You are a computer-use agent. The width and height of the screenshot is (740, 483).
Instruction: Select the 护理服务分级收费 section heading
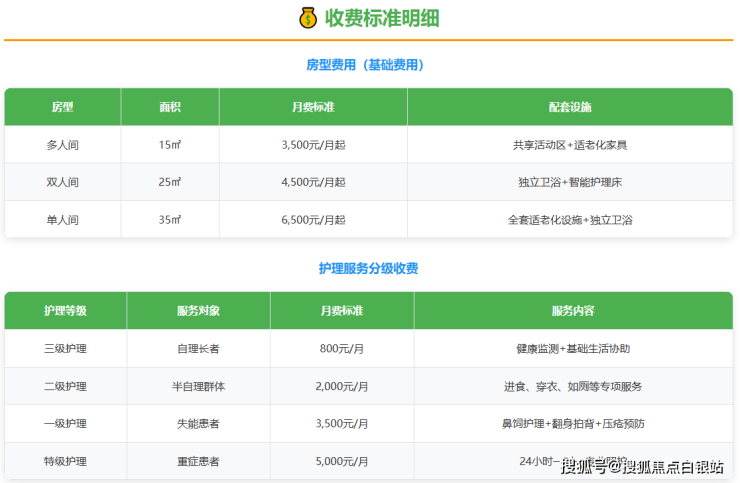pos(368,268)
